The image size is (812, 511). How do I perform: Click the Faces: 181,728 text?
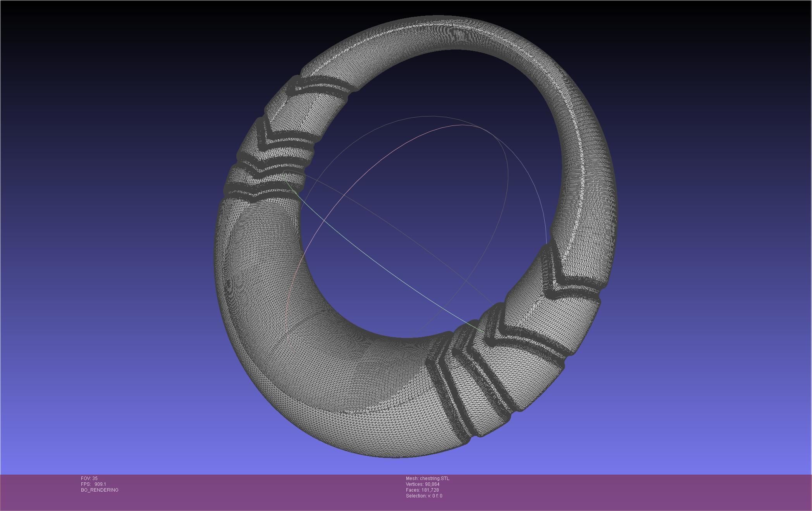pos(422,490)
